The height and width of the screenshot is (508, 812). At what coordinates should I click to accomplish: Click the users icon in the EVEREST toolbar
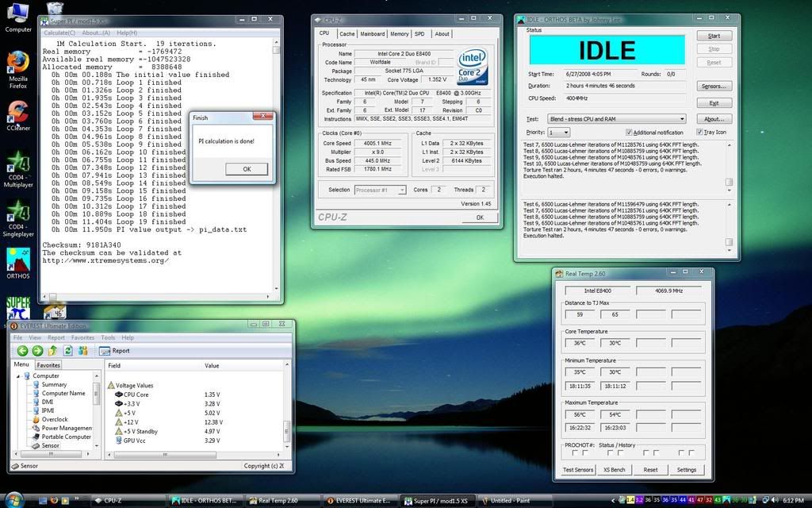coord(82,351)
